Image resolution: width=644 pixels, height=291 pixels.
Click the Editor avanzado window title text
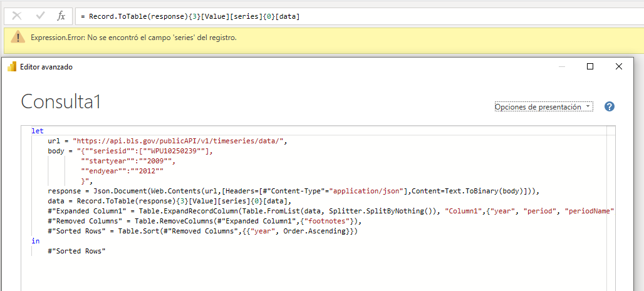46,67
